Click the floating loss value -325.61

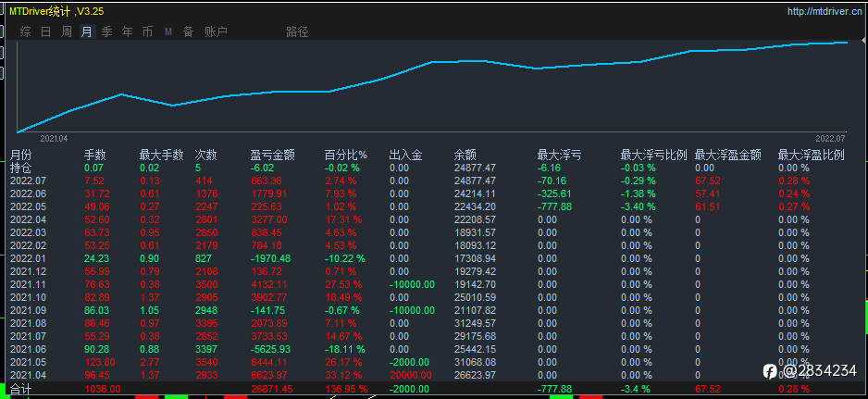[554, 193]
